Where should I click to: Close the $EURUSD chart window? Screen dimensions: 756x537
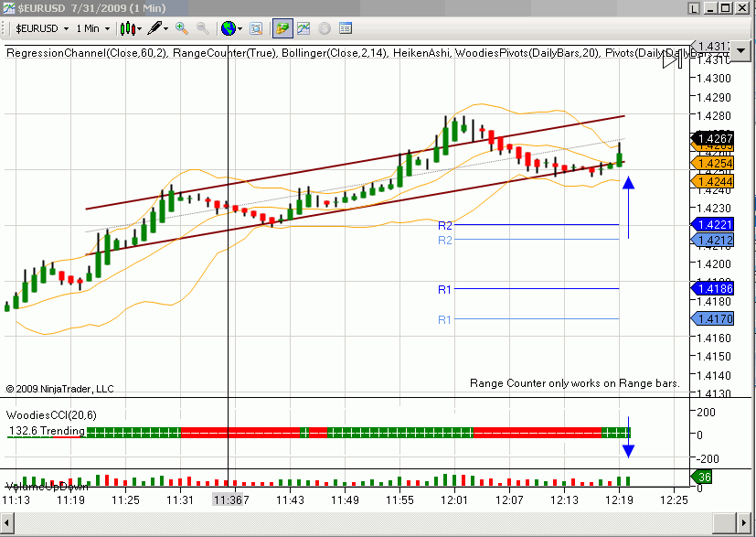coord(741,8)
